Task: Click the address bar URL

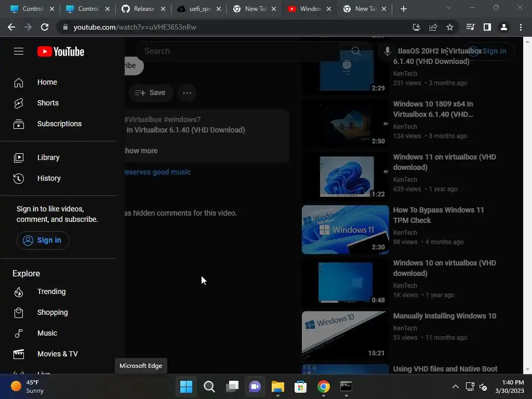Action: click(x=135, y=27)
